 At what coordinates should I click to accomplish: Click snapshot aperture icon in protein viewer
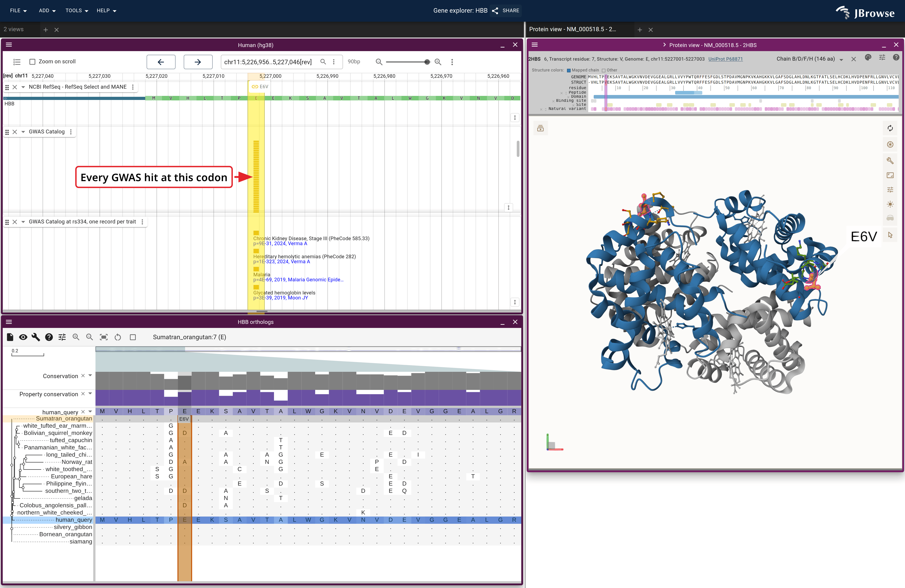click(x=890, y=145)
